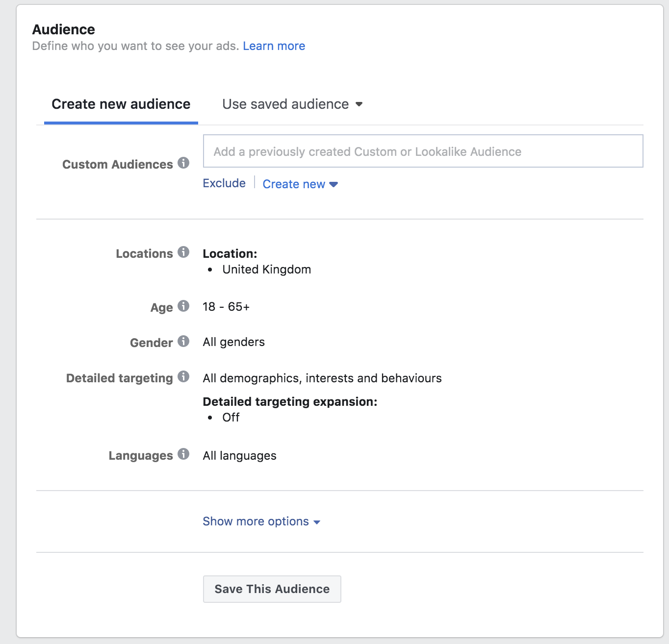Open the Create new dropdown
Screen dimensions: 669x644
(300, 184)
